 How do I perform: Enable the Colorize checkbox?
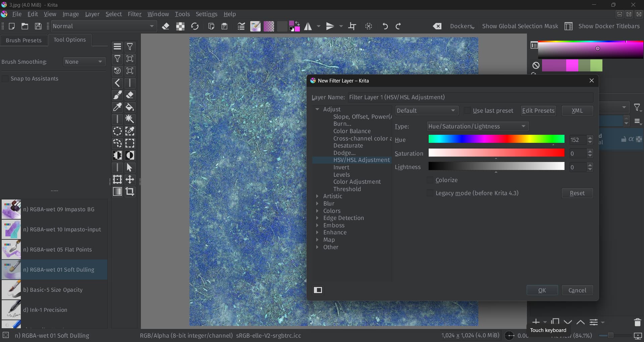(430, 180)
